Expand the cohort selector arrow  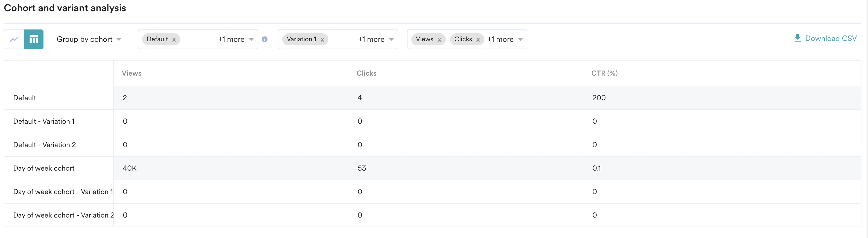pos(251,39)
